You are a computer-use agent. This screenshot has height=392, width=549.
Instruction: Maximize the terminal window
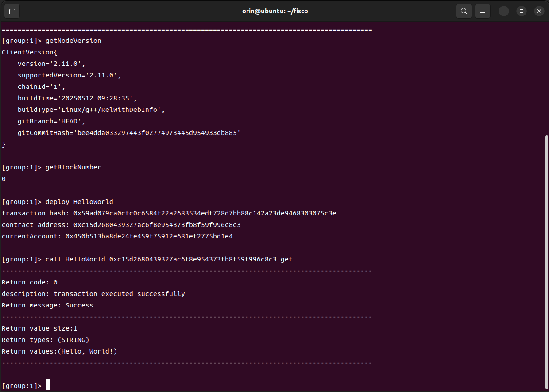pyautogui.click(x=522, y=11)
